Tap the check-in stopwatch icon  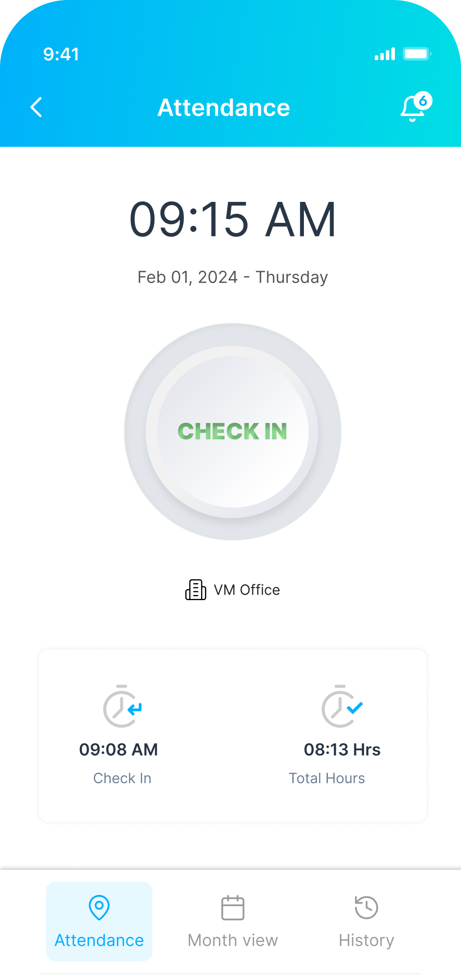123,707
